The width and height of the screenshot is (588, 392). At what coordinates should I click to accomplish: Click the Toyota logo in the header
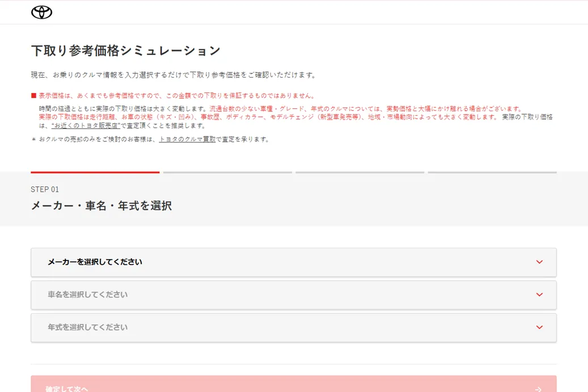[41, 12]
